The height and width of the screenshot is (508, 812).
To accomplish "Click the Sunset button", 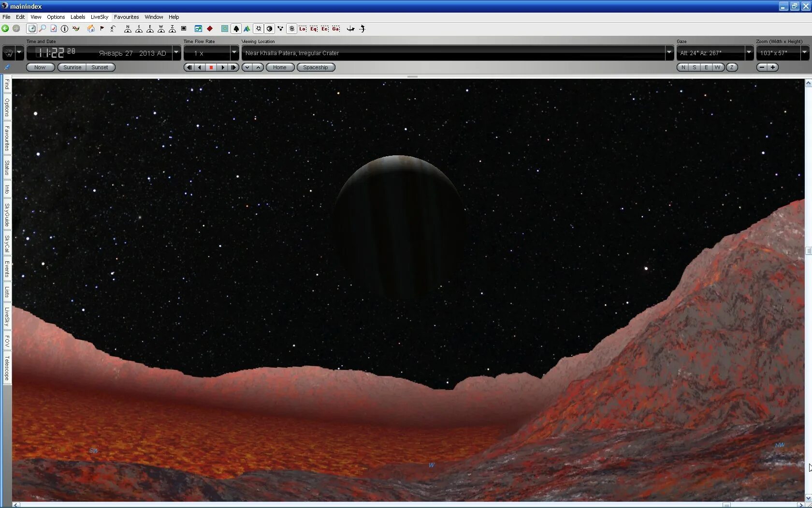I will pyautogui.click(x=100, y=67).
